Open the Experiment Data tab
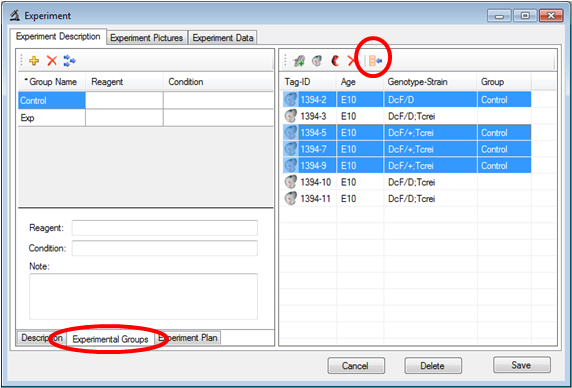Image resolution: width=572 pixels, height=388 pixels. coord(223,38)
